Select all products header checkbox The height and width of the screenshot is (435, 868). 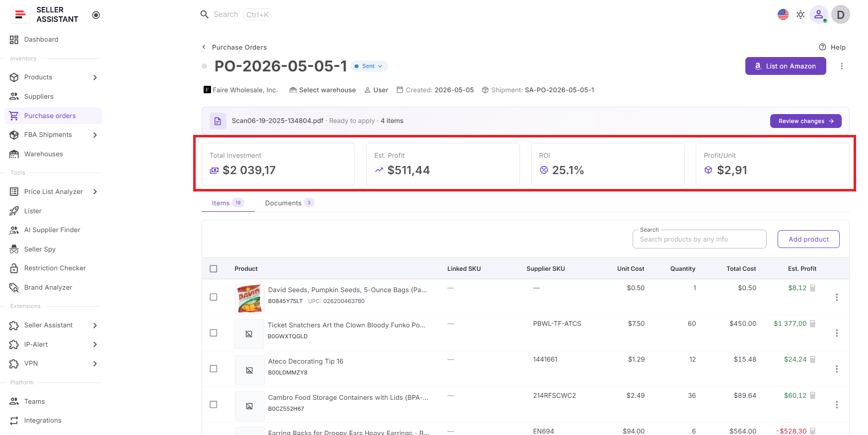tap(214, 269)
